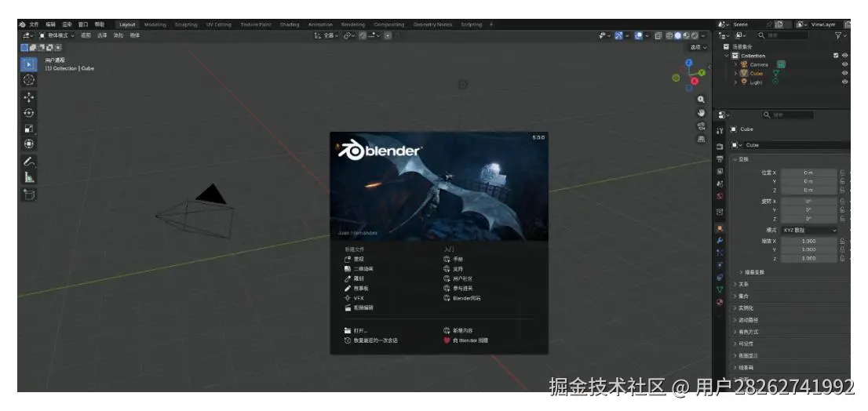
Task: Click the Blender logo menu icon
Action: 22,24
